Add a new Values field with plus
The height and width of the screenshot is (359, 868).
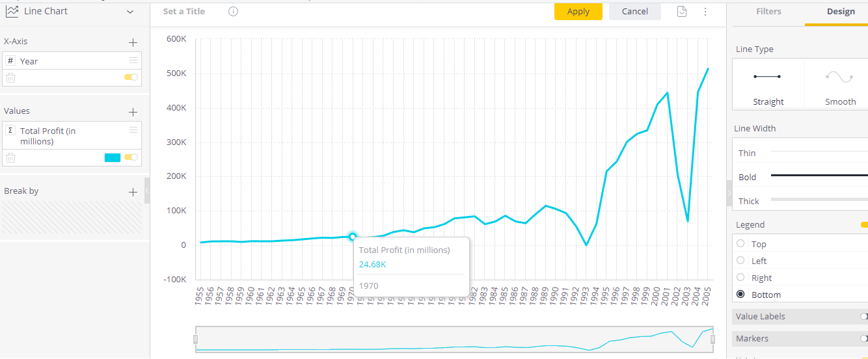click(133, 112)
